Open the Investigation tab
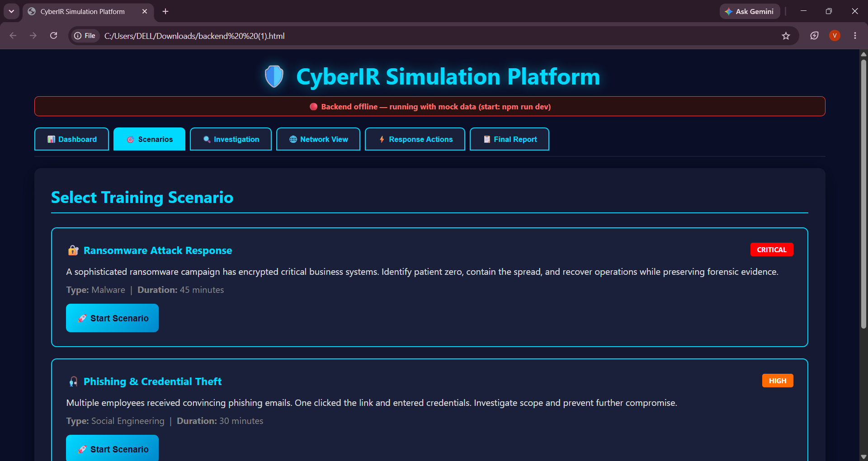Viewport: 868px width, 461px height. tap(231, 139)
